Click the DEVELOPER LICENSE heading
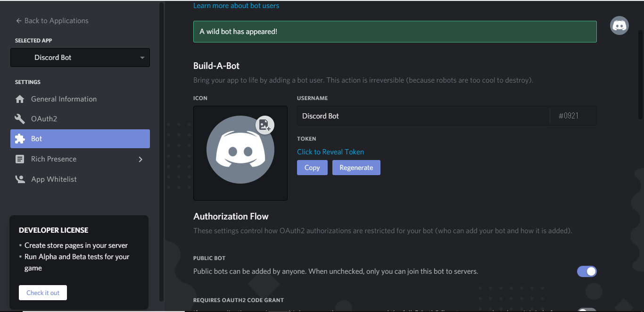Screen dimensions: 644x312 (x=54, y=230)
